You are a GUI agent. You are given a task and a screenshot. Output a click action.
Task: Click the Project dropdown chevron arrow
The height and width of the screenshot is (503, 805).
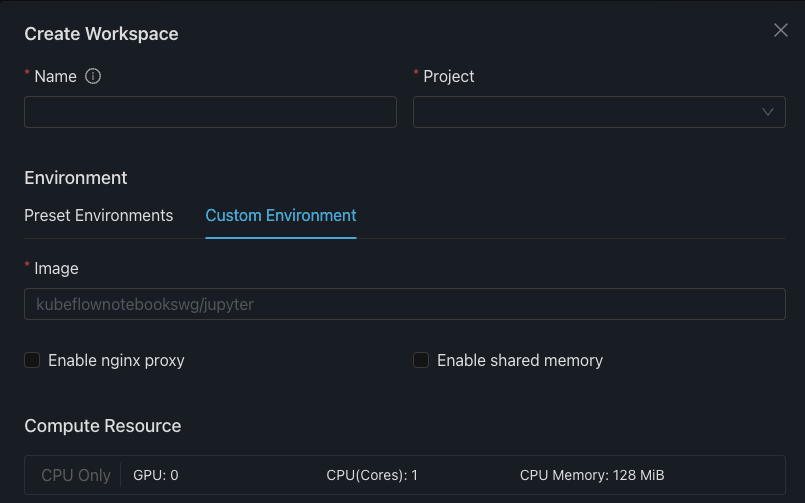[768, 112]
